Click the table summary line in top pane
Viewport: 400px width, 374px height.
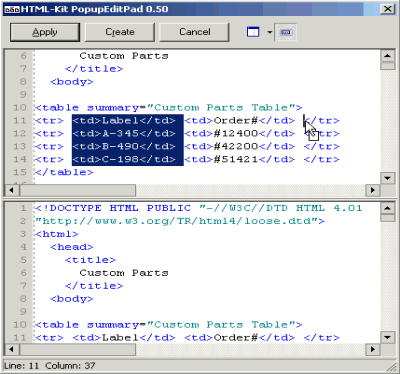(x=169, y=108)
